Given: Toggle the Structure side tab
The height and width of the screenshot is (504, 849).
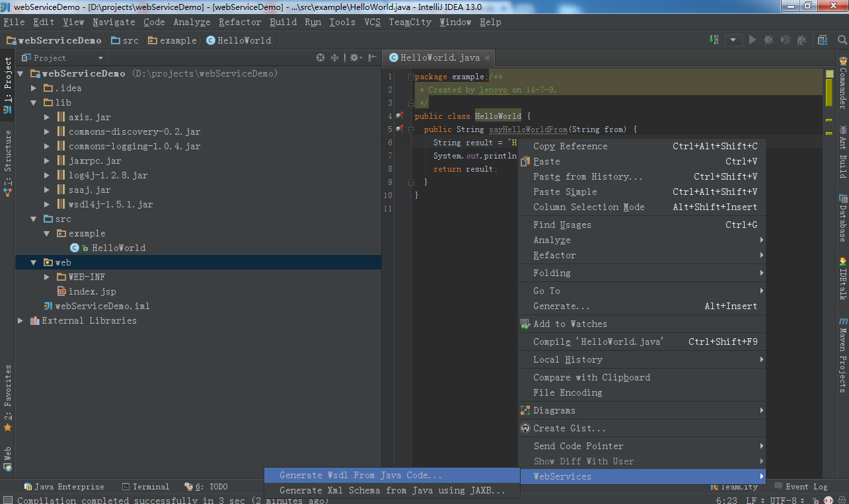Looking at the screenshot, I should (x=7, y=163).
